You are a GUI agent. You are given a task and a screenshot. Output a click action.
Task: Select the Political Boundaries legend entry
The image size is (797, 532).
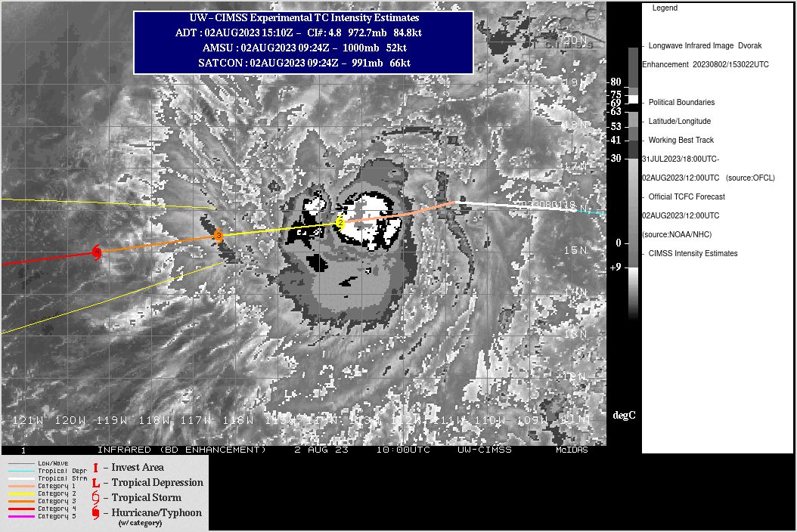pyautogui.click(x=681, y=102)
